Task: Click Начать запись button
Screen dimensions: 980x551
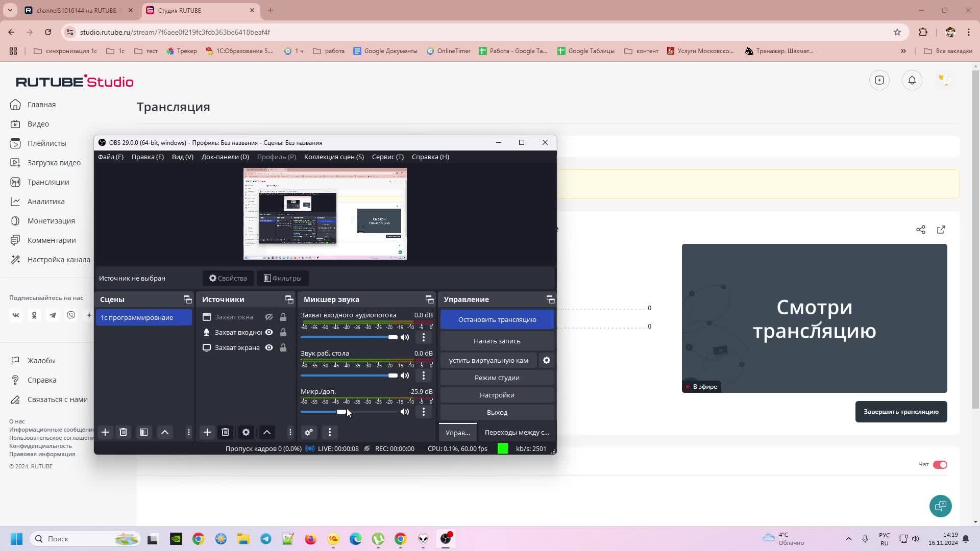Action: pyautogui.click(x=497, y=341)
